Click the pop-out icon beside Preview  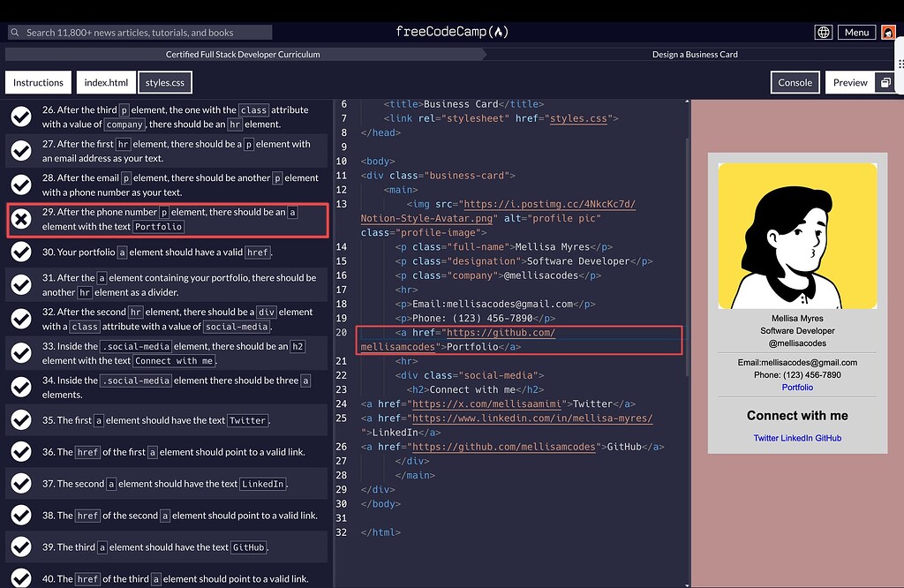point(885,81)
